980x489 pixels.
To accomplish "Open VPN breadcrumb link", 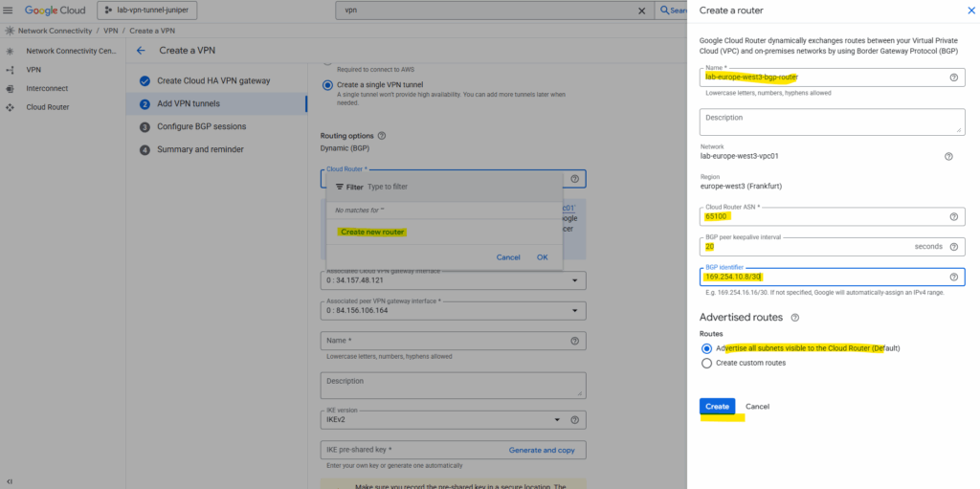I will click(111, 31).
